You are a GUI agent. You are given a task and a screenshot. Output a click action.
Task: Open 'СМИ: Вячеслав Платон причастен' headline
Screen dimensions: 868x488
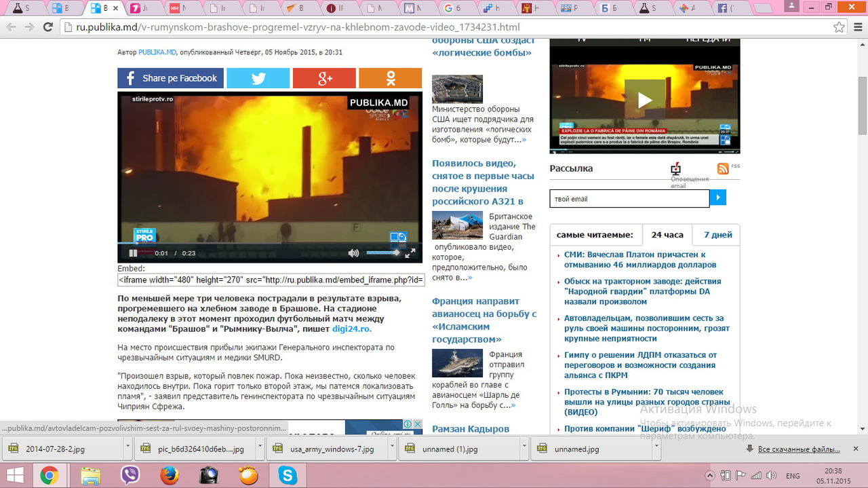click(640, 259)
